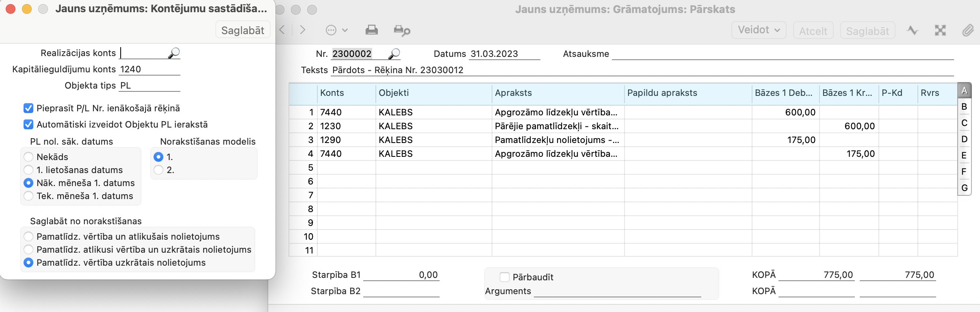Open the Veidot dropdown menu
The image size is (980, 312).
(759, 30)
